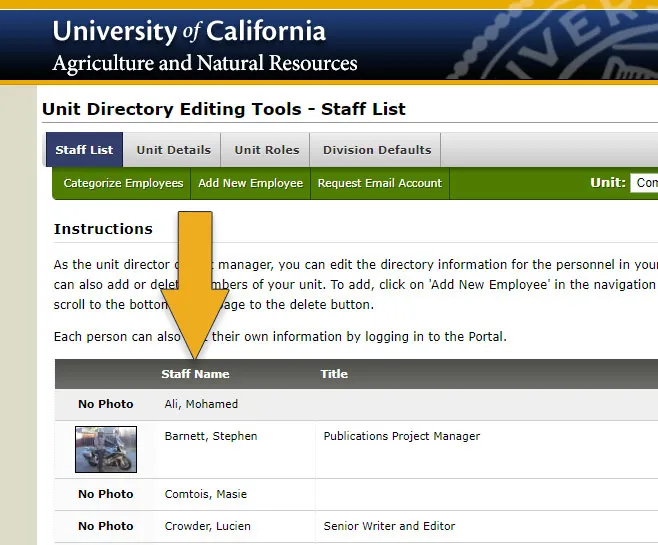Open staff entry Ali, Mohamed
Image resolution: width=658 pixels, height=545 pixels.
point(201,404)
